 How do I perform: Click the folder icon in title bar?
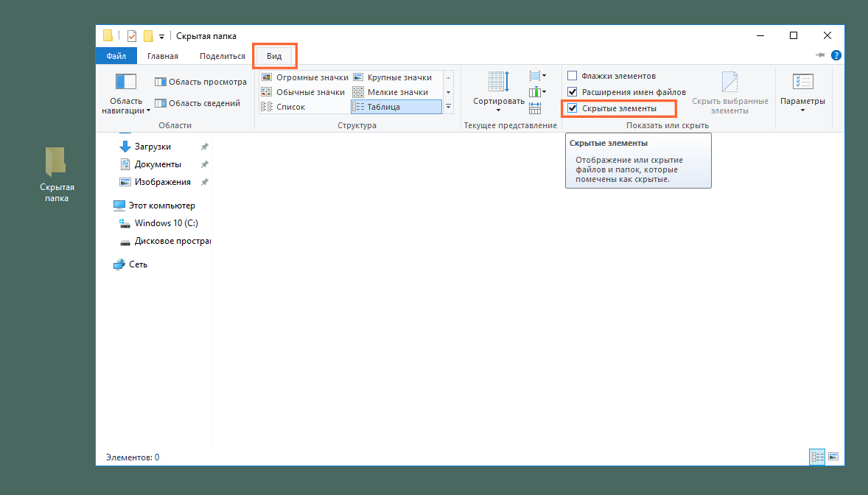pyautogui.click(x=108, y=36)
